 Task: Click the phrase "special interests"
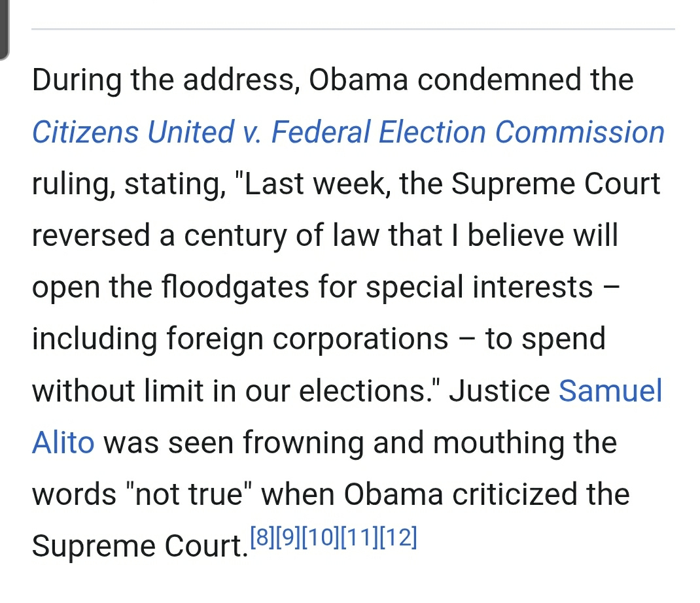point(479,287)
